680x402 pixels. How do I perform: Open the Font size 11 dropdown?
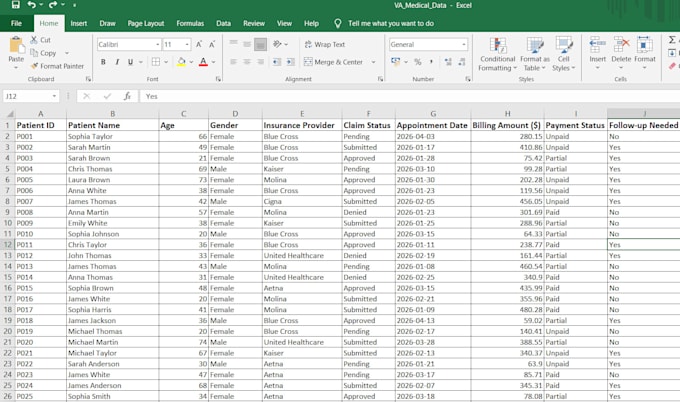click(x=187, y=44)
